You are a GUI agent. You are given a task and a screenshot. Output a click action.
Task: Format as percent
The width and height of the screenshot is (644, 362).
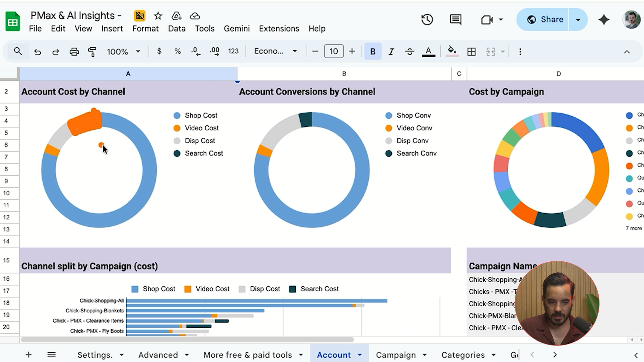click(x=177, y=51)
